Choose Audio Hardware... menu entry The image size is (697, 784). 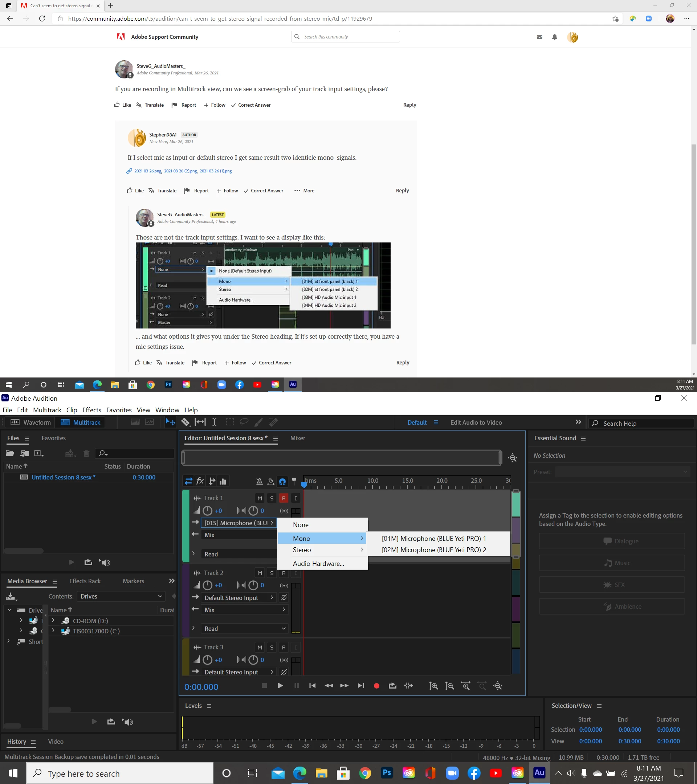tap(318, 563)
